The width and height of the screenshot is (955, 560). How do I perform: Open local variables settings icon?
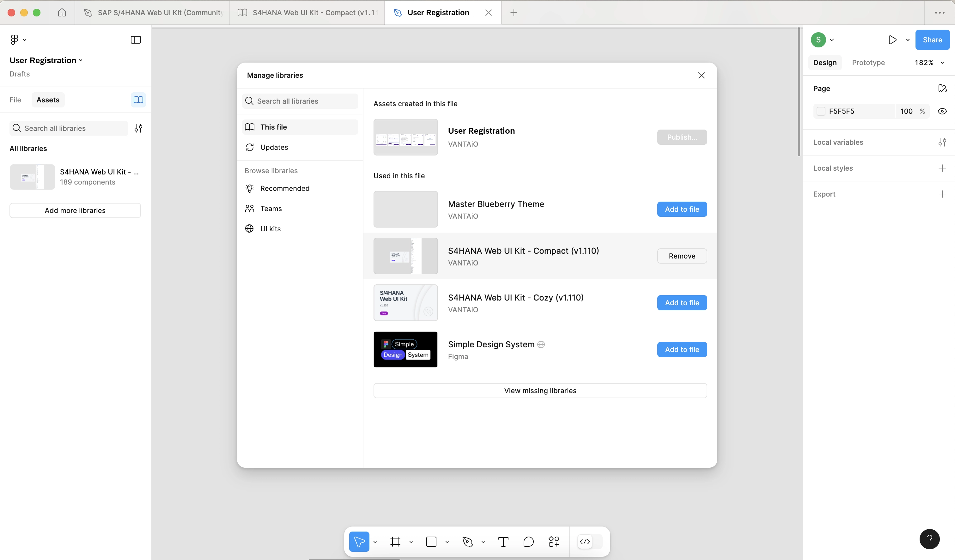click(942, 142)
